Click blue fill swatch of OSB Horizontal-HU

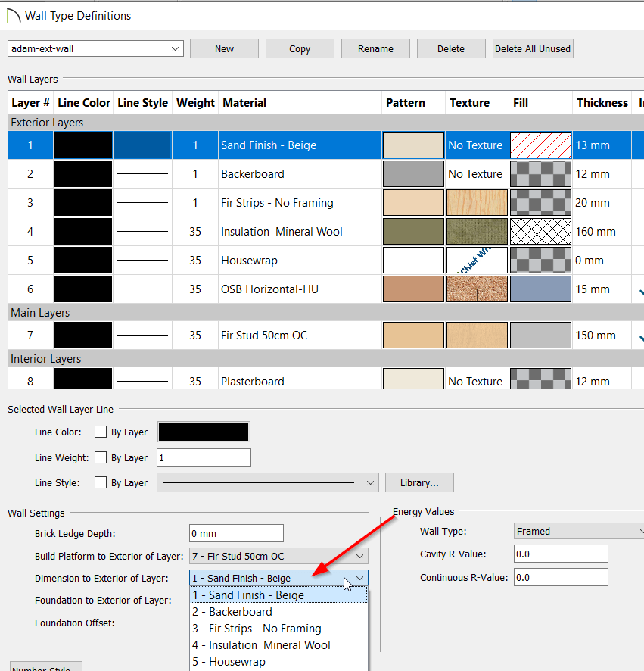(540, 289)
